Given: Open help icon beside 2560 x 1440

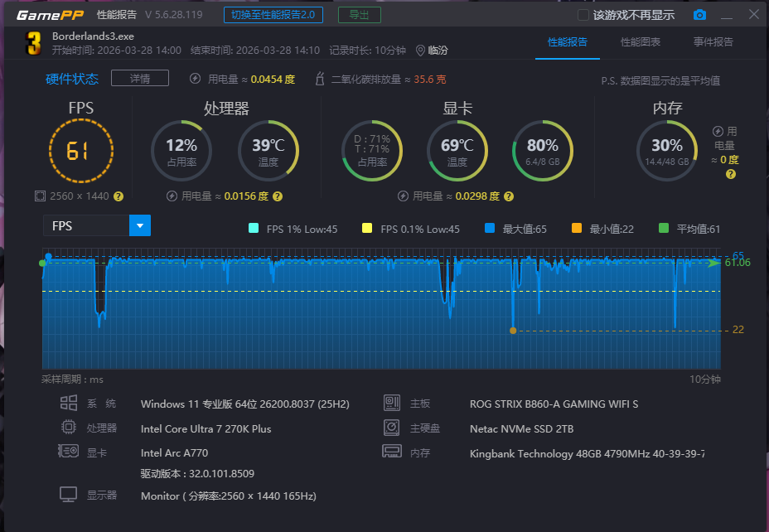Looking at the screenshot, I should tap(118, 196).
